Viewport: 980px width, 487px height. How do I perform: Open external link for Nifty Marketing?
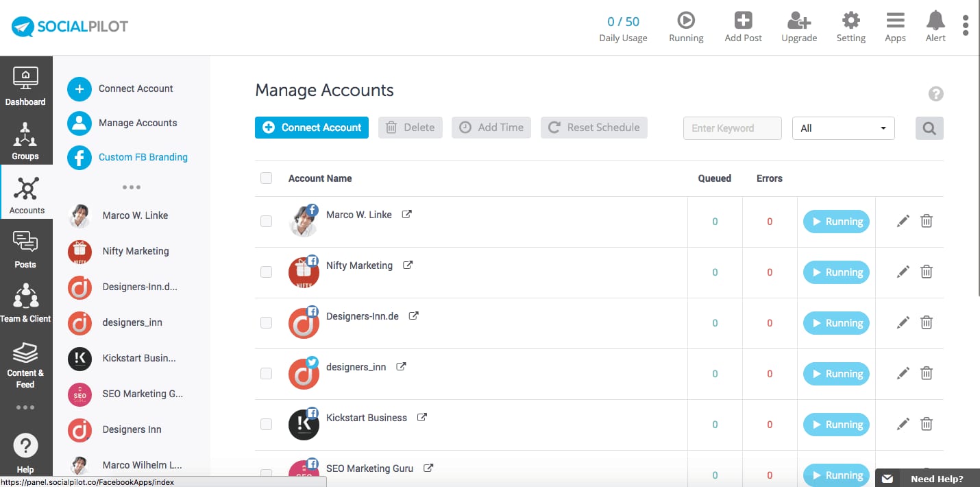[408, 265]
